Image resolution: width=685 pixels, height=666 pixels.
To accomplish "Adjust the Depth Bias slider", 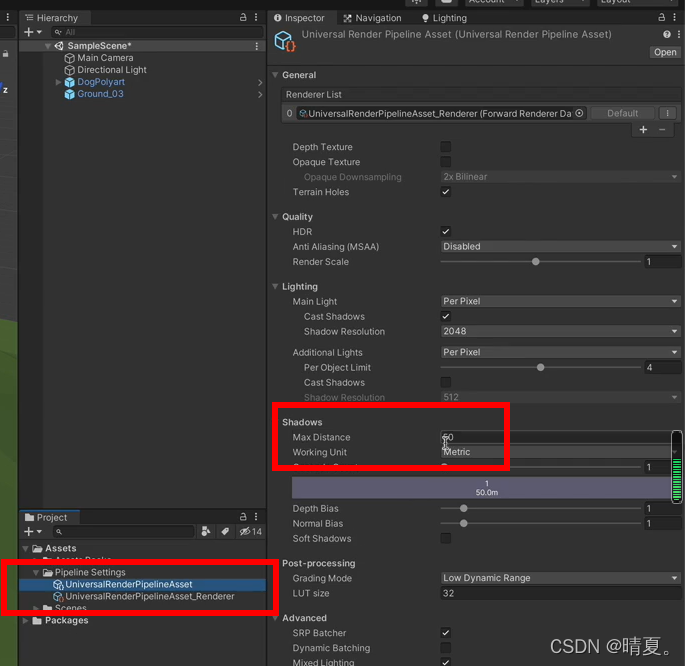I will (464, 508).
